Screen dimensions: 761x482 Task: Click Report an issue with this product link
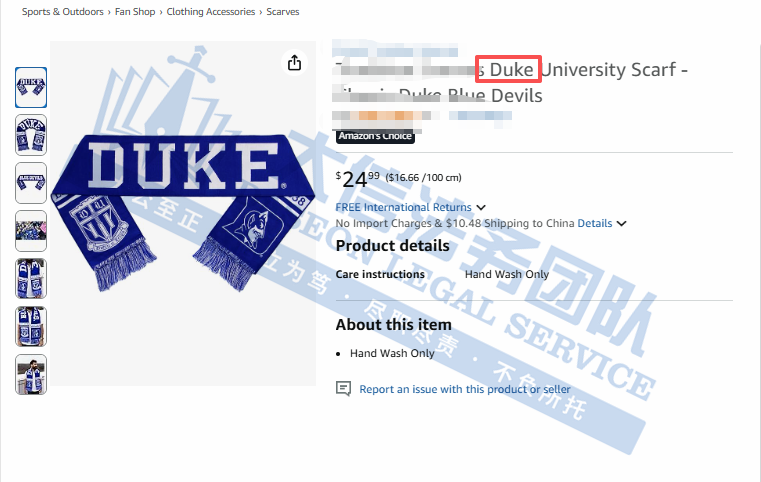pos(464,389)
